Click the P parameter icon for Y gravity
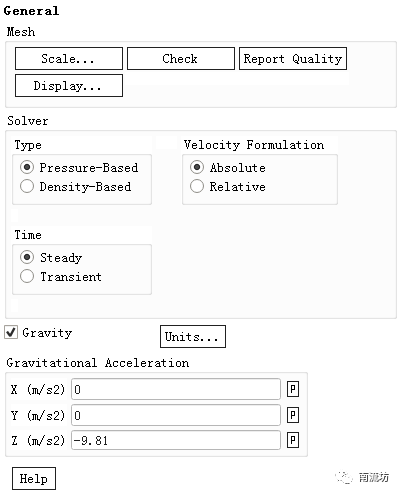 [293, 415]
